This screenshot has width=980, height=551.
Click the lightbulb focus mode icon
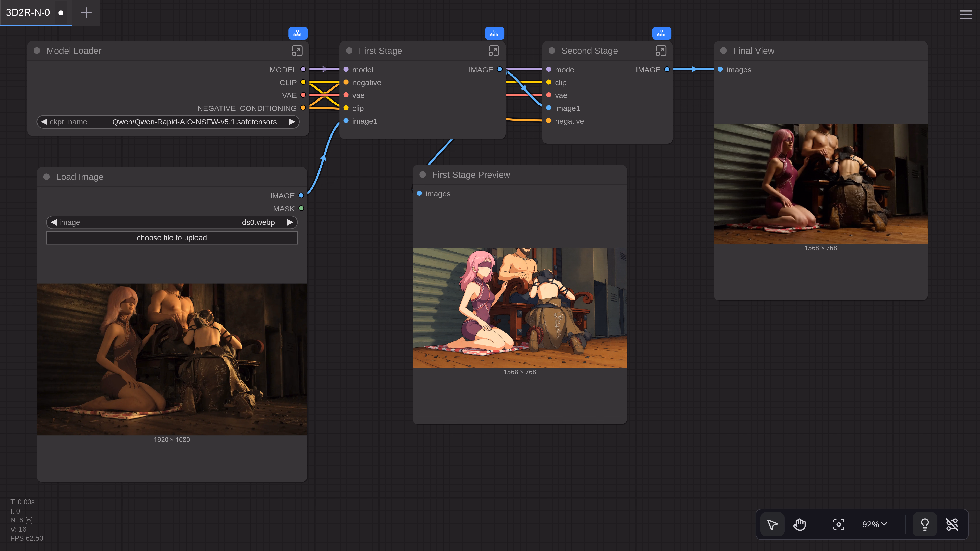click(x=924, y=524)
